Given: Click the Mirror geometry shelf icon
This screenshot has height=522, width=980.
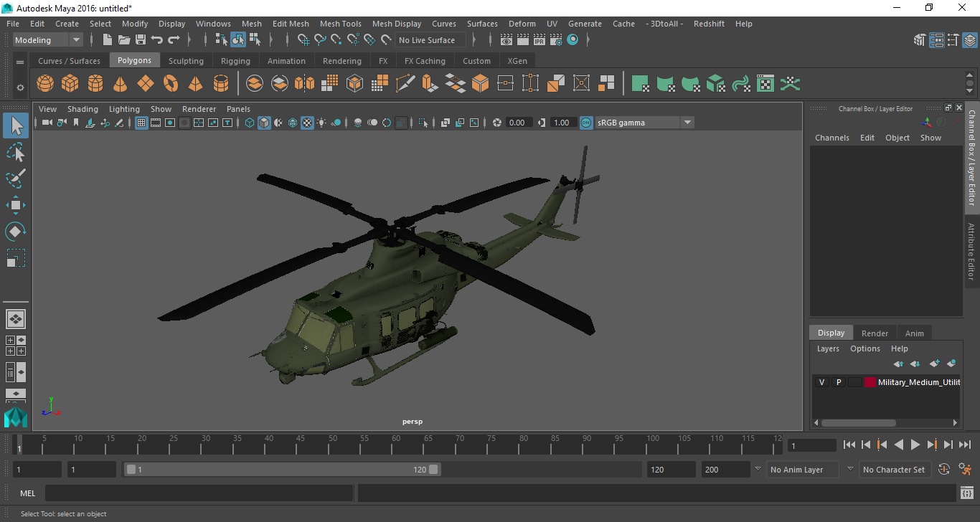Looking at the screenshot, I should (x=305, y=84).
